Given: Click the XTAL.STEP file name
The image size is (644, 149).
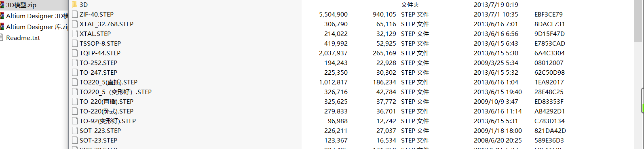Looking at the screenshot, I should [x=95, y=34].
